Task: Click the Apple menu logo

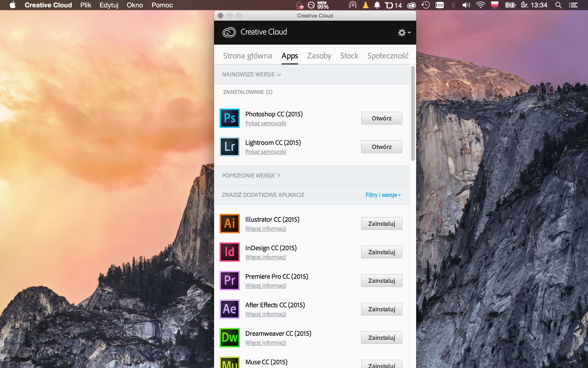Action: [x=13, y=5]
